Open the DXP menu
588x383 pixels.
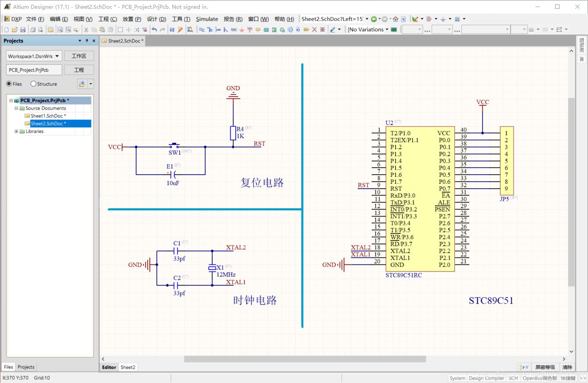point(13,19)
